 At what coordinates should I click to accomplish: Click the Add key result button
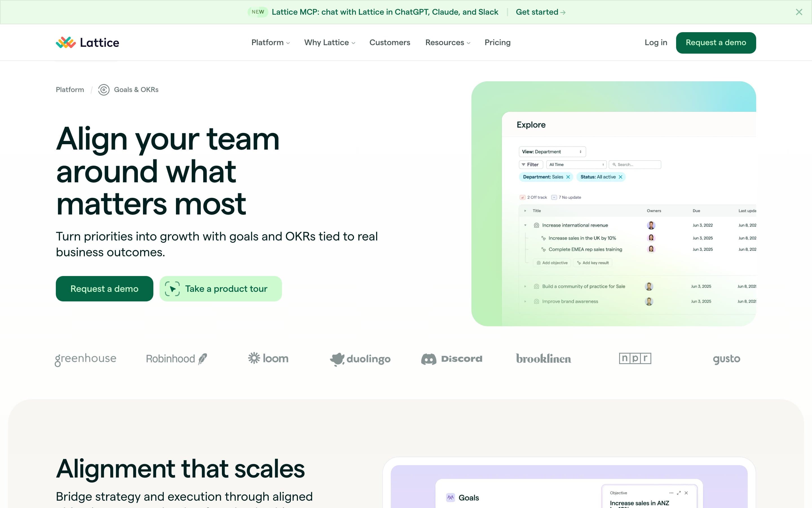(x=593, y=263)
